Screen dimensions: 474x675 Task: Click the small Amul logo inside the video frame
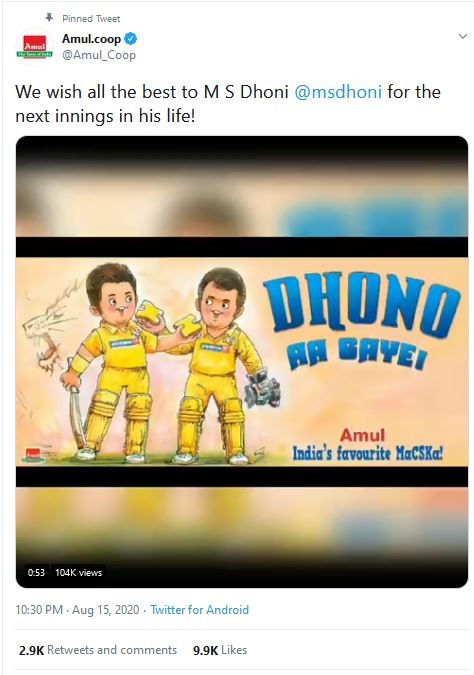tap(34, 454)
